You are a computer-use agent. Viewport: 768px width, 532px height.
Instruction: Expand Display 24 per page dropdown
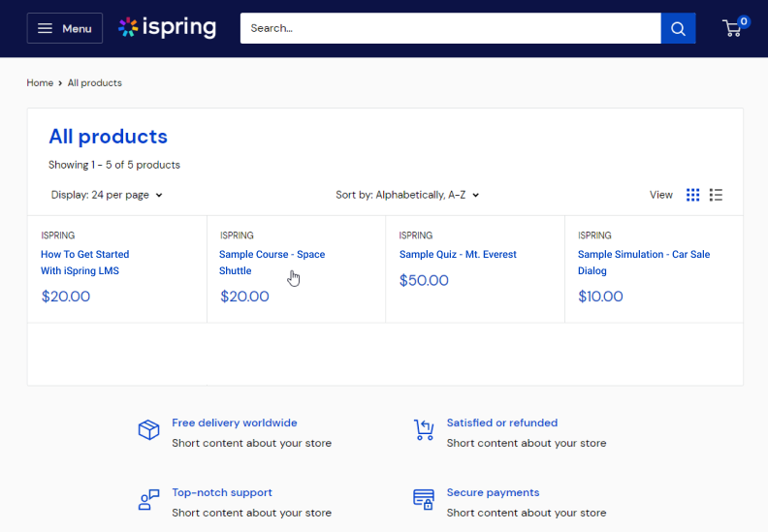coord(107,195)
